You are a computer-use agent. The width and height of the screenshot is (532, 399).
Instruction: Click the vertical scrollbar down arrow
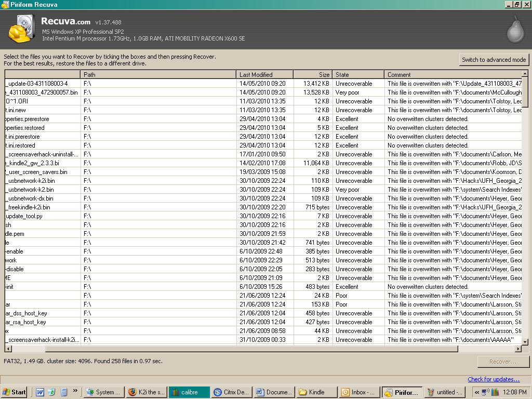point(525,341)
